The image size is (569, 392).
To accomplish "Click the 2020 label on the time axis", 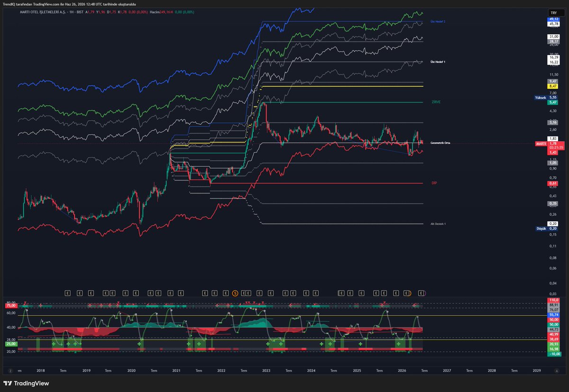I will tap(131, 371).
